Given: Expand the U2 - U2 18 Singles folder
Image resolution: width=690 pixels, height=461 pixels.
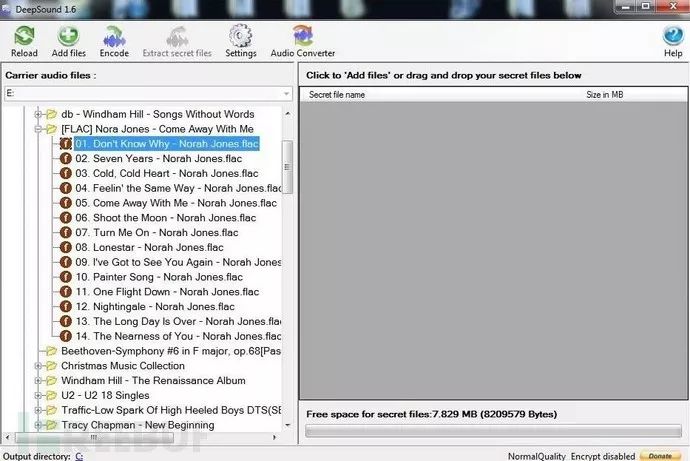Looking at the screenshot, I should [38, 396].
